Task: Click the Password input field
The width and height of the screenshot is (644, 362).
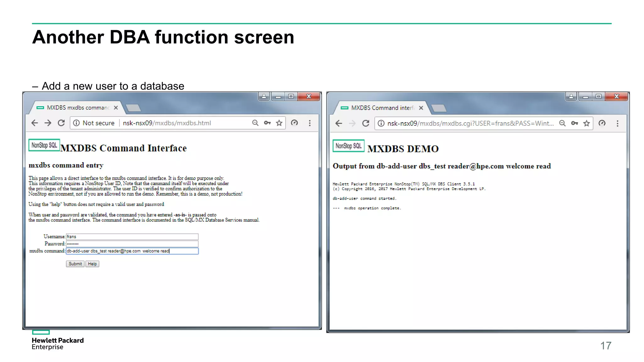Action: (x=132, y=244)
